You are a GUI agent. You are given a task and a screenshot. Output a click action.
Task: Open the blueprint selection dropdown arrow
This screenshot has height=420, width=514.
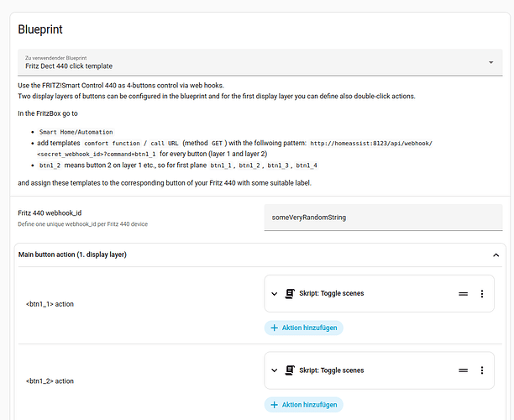(x=490, y=62)
